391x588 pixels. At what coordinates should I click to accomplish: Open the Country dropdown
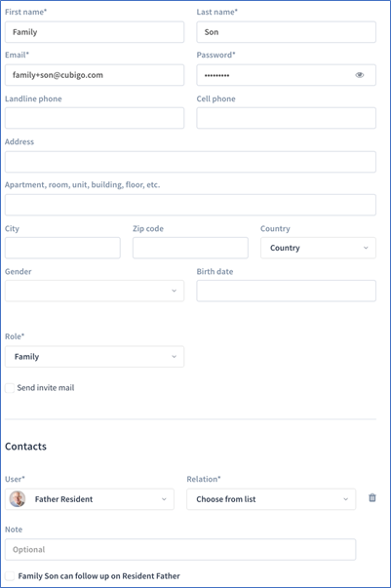click(318, 248)
